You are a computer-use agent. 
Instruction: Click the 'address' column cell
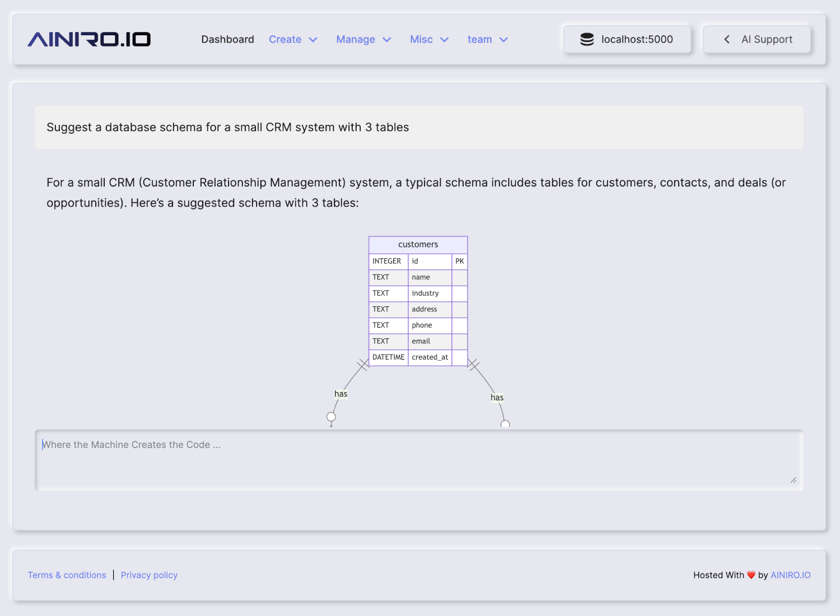(x=430, y=309)
